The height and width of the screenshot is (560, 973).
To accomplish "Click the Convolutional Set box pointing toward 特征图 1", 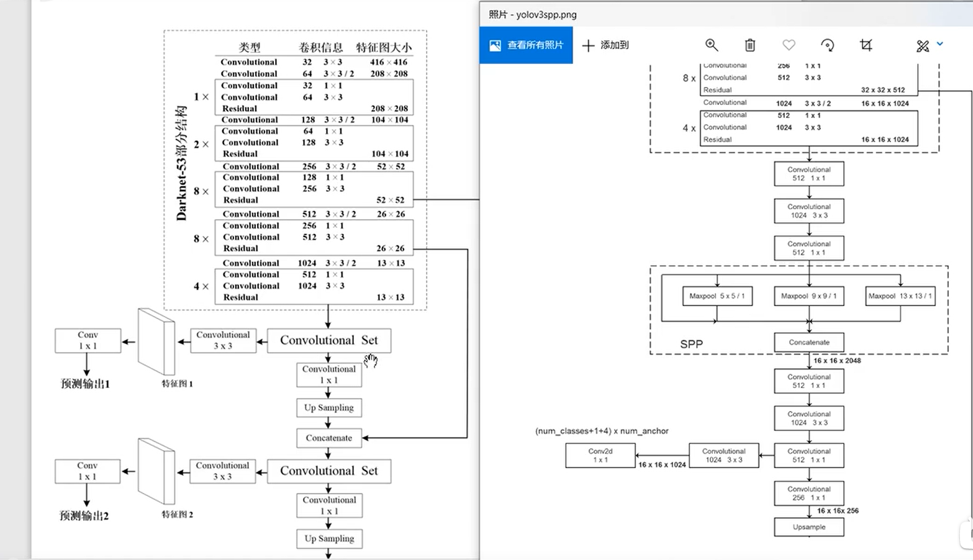I will pyautogui.click(x=329, y=341).
